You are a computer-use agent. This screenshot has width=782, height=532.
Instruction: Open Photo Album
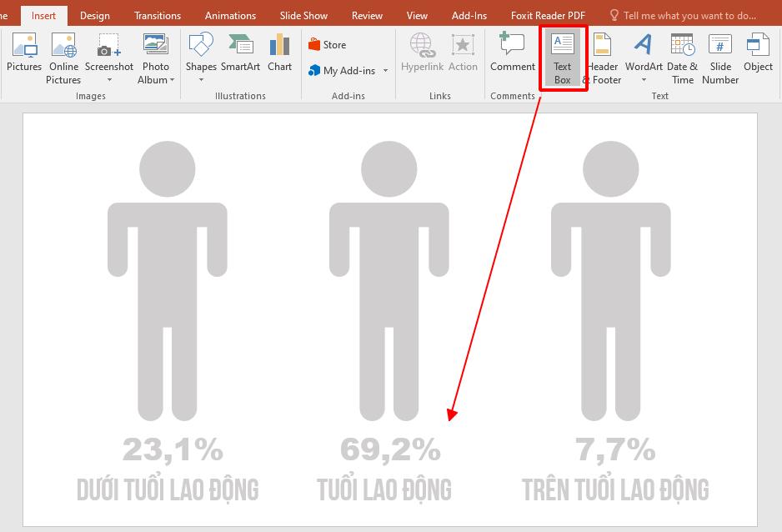point(156,59)
